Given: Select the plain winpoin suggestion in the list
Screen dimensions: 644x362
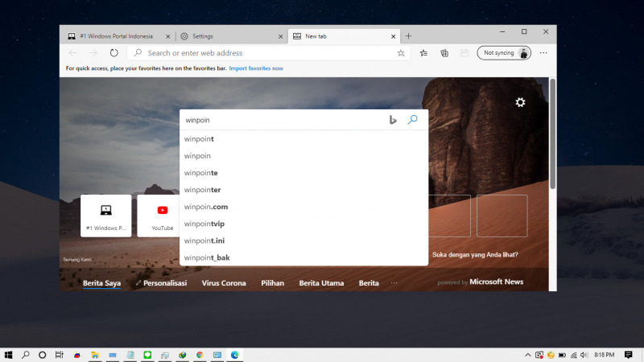Looking at the screenshot, I should coord(304,156).
